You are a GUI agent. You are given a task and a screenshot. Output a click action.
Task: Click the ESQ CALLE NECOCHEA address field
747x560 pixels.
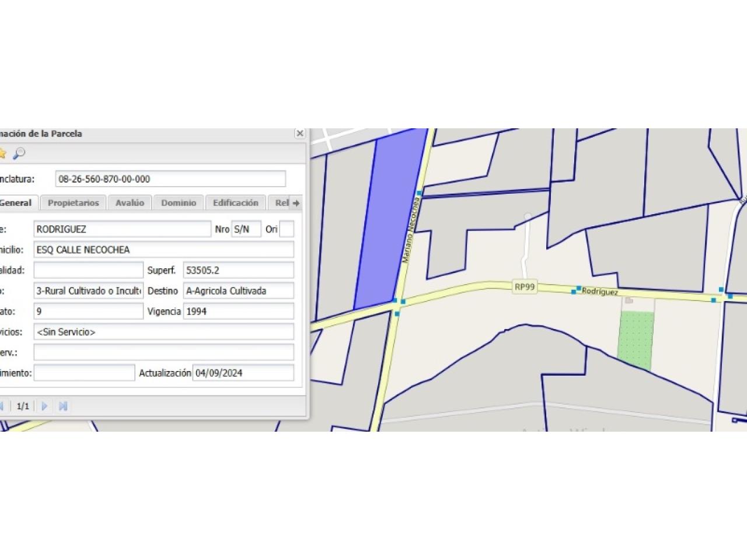tap(163, 250)
